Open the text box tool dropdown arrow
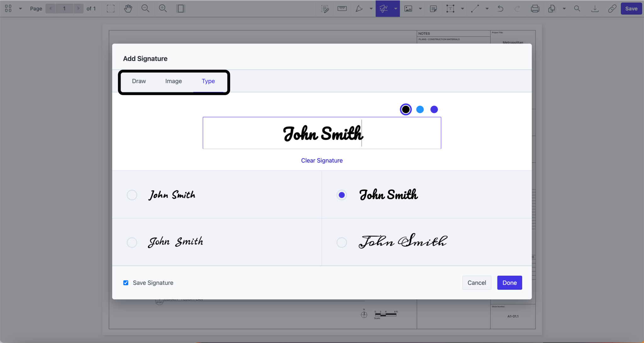 point(462,8)
